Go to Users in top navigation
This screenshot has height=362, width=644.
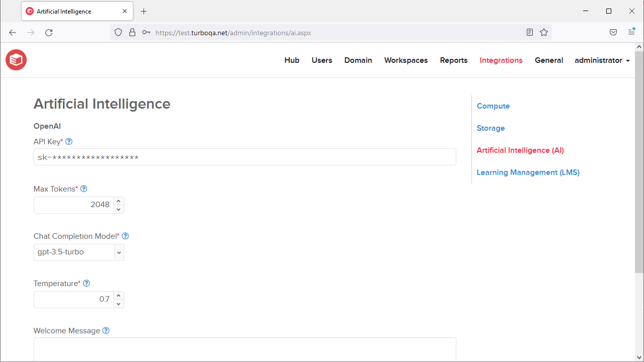click(x=322, y=60)
